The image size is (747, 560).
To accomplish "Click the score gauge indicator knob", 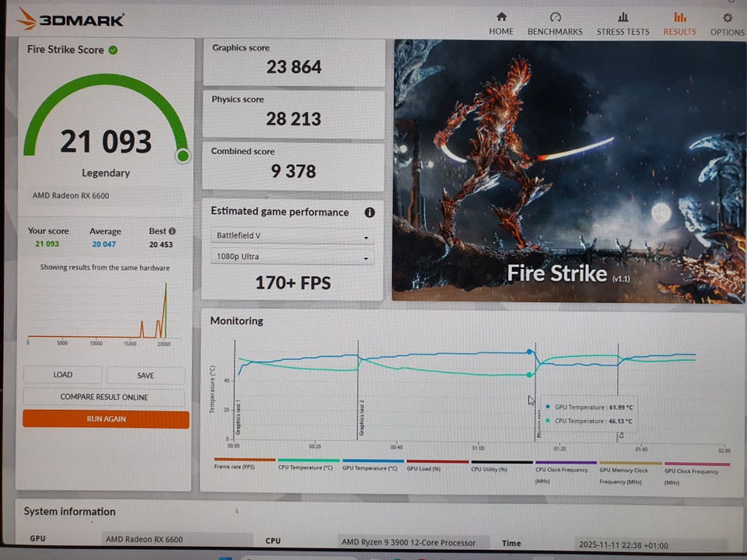I will coord(183,156).
